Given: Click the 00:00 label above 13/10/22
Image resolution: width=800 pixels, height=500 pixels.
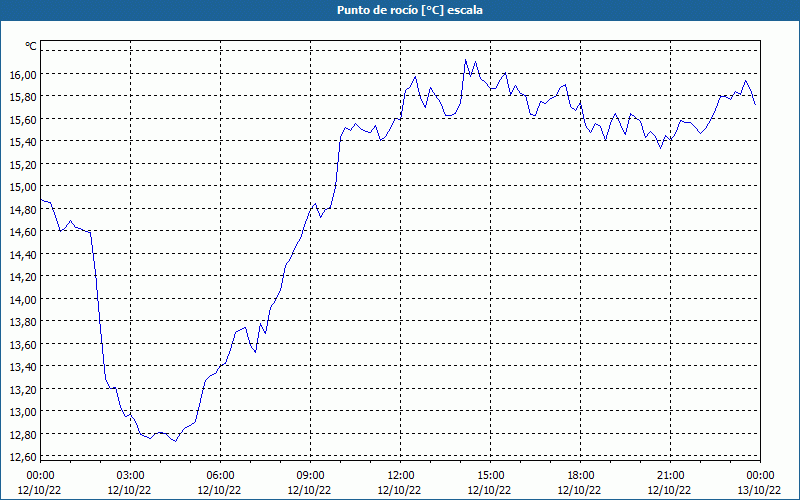Looking at the screenshot, I should pos(760,476).
